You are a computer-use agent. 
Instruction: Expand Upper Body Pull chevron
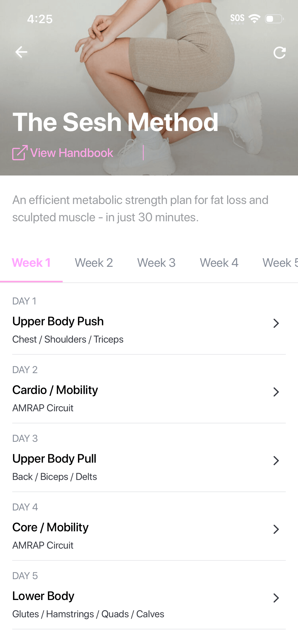tap(276, 461)
